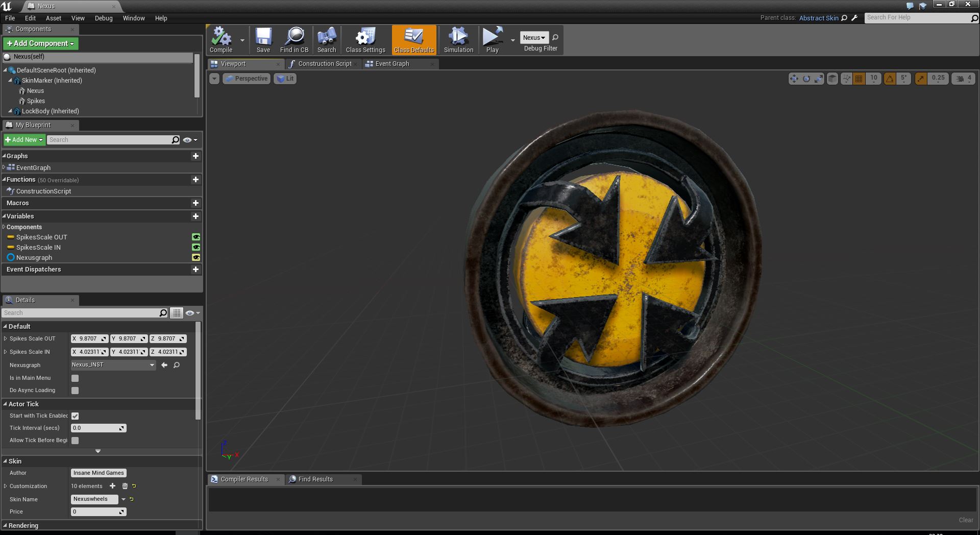Toggle grid snapping in the viewport toolbar

[x=858, y=78]
